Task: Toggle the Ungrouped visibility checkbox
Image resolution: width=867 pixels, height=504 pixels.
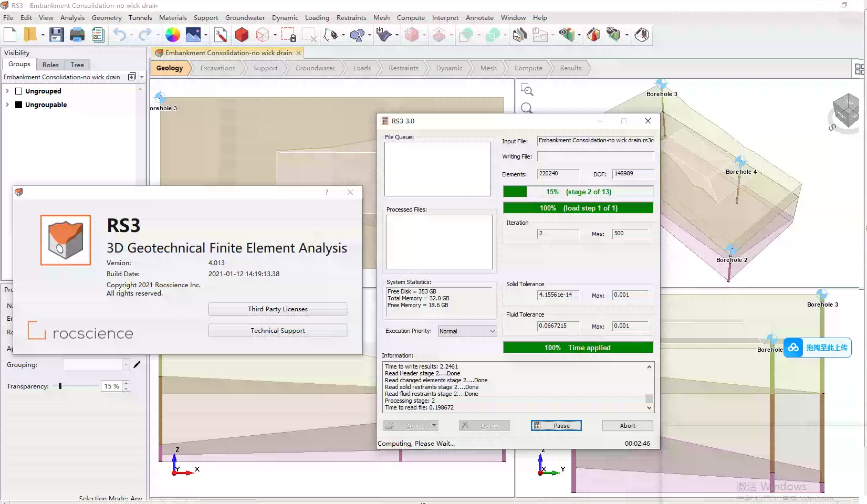Action: coord(18,91)
